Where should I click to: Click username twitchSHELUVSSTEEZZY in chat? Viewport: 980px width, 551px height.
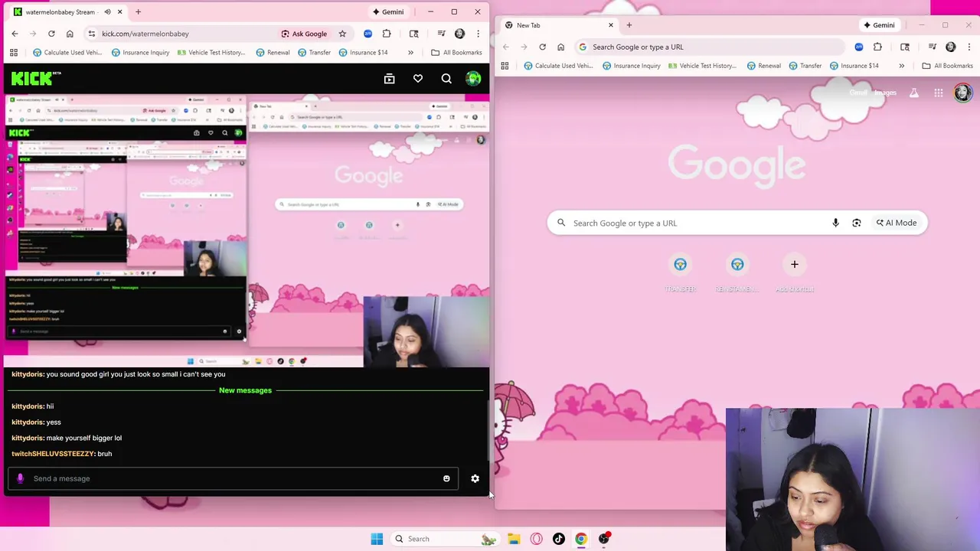53,454
